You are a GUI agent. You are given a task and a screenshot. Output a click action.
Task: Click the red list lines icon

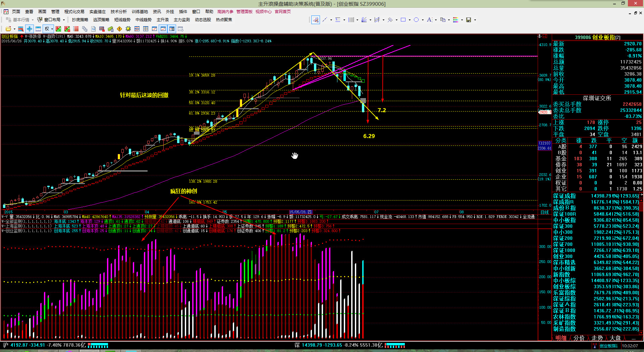coord(76,29)
